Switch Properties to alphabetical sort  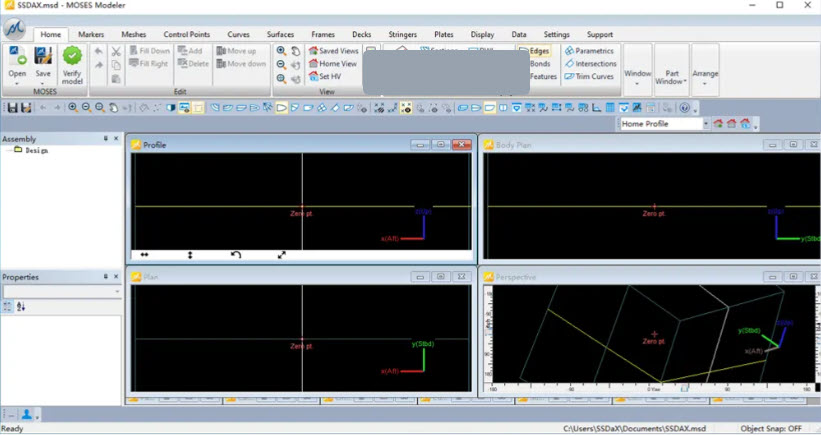21,307
